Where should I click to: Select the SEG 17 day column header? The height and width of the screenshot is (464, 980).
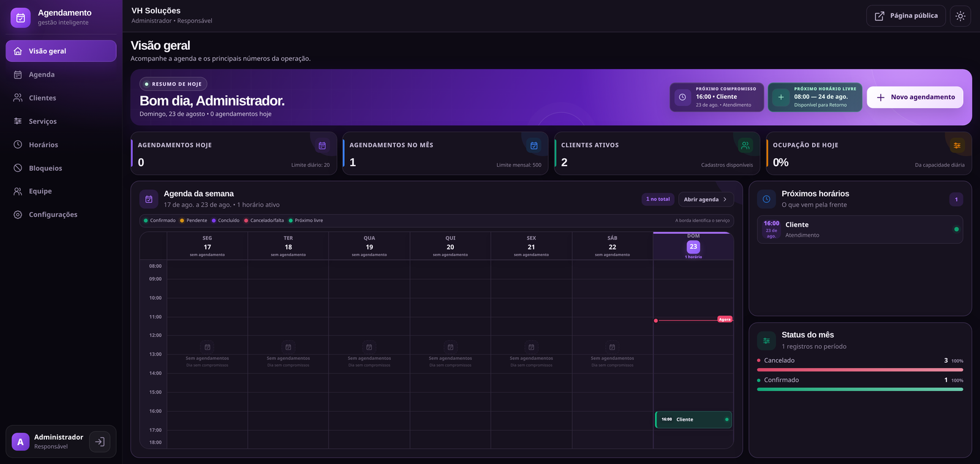coord(208,246)
